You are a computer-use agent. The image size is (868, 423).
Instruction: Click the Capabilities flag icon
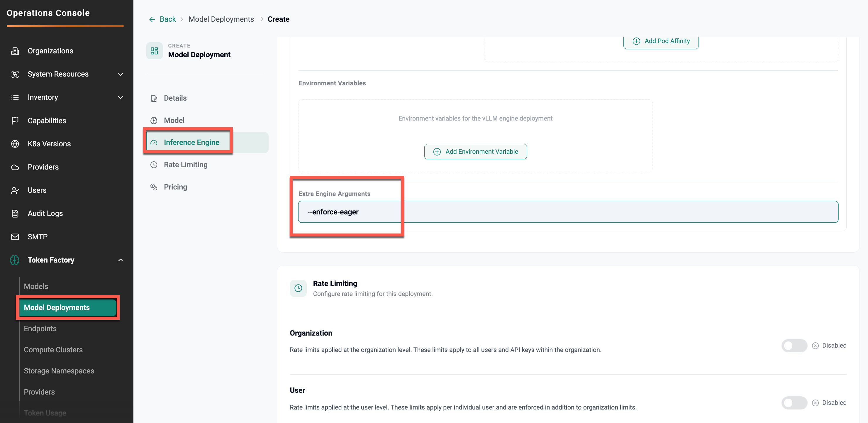[x=15, y=121]
